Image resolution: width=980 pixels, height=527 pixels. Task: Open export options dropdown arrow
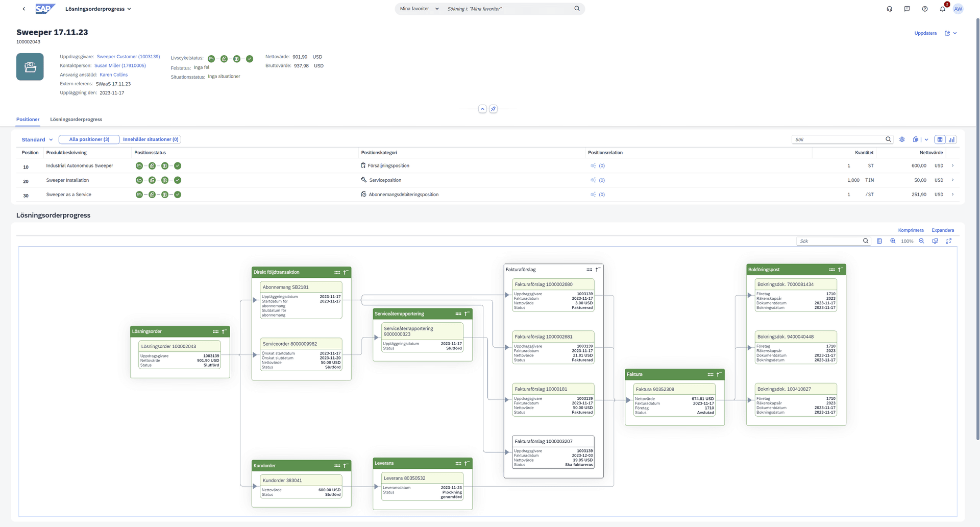926,139
